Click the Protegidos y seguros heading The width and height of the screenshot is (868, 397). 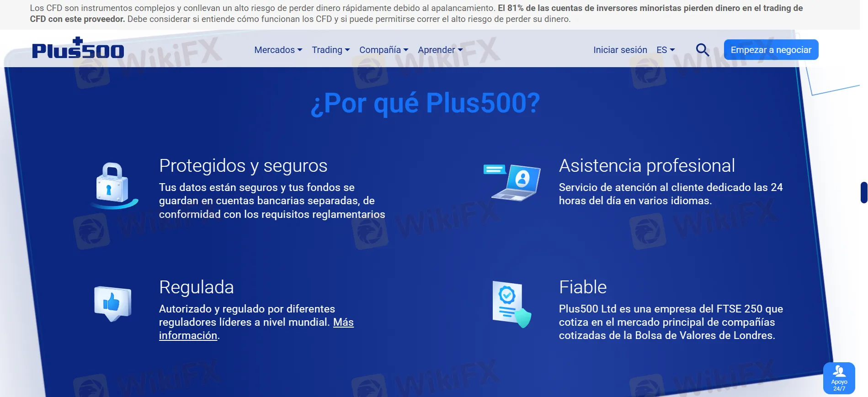[243, 165]
